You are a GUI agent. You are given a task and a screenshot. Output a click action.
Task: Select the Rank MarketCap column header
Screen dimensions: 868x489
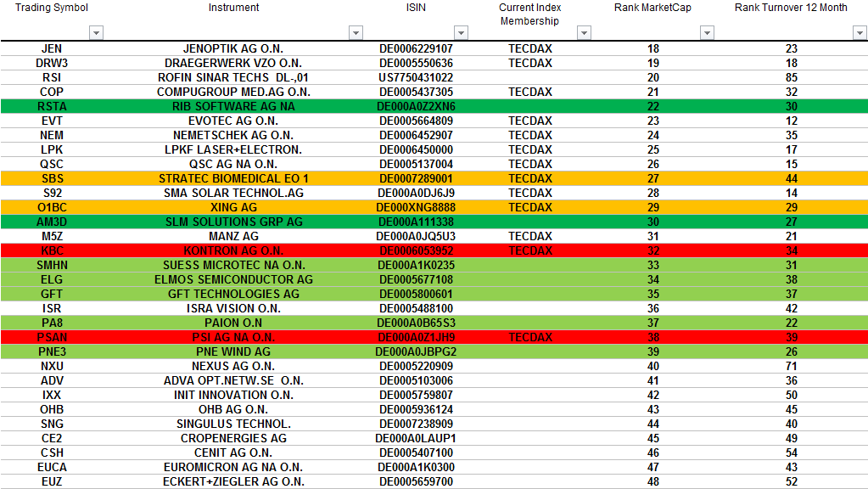[x=652, y=8]
